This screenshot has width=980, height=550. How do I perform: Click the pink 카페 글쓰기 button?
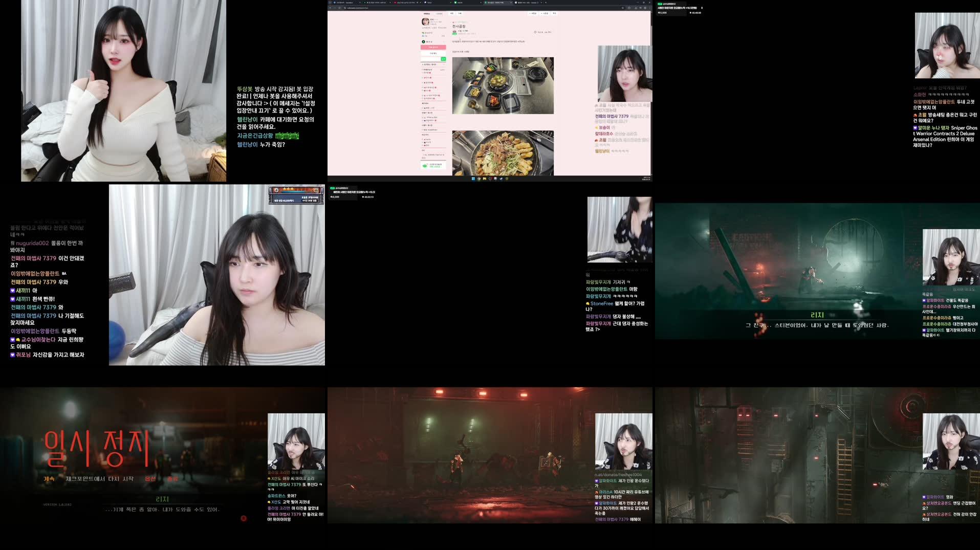pos(433,47)
